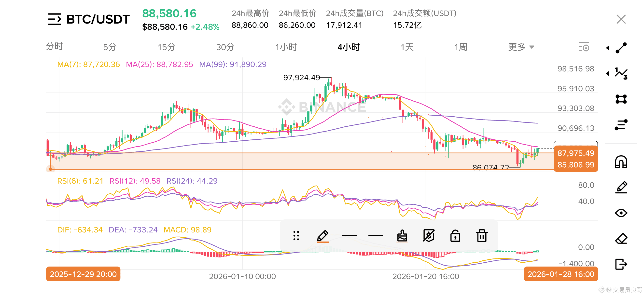Viewport: 644px width, 296px height.
Task: Select the eraser tool
Action: pos(621,239)
